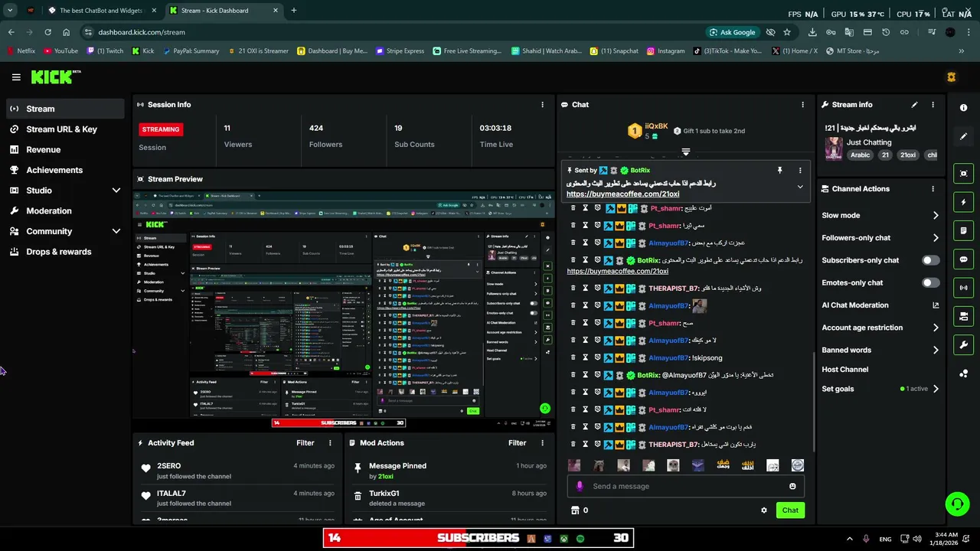Screen dimensions: 980x551
Task: Open Moderation page in sidebar
Action: coord(65,211)
